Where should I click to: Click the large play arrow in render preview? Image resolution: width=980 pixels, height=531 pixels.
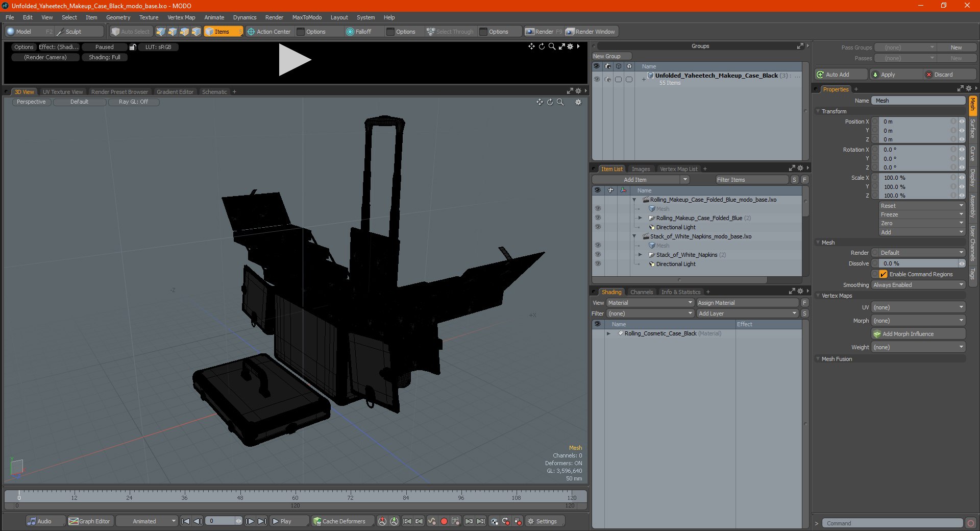pos(295,60)
